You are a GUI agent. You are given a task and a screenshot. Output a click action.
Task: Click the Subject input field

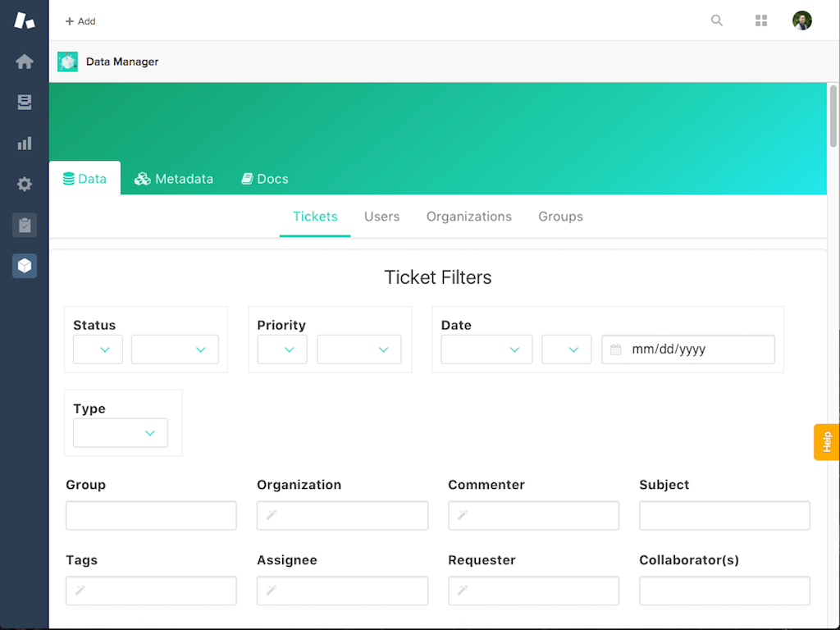724,515
